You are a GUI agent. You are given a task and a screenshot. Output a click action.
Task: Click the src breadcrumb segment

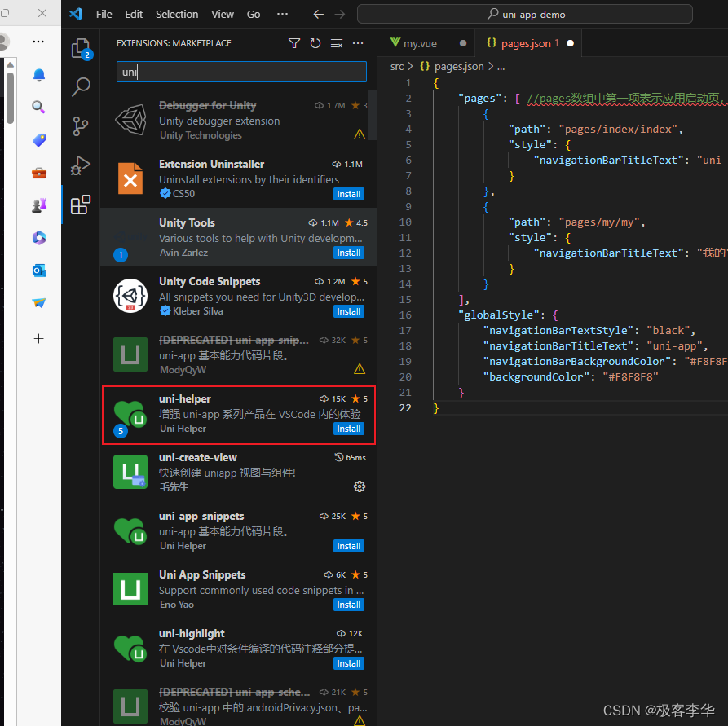pos(397,66)
